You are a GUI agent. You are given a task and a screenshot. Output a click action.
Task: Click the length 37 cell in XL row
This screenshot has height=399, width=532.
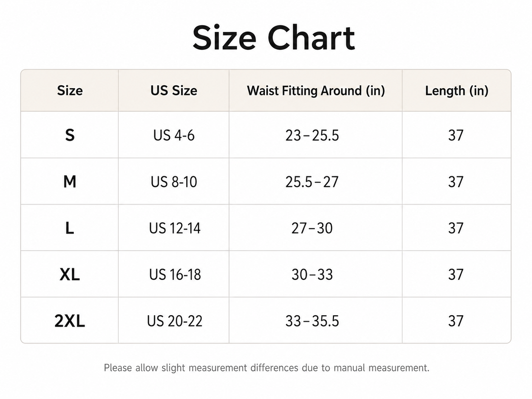point(456,274)
